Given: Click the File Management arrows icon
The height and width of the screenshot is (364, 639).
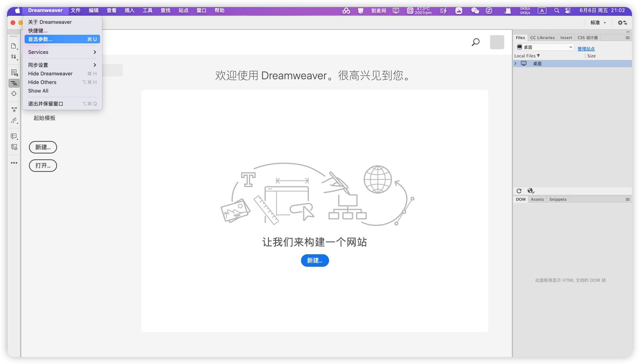Looking at the screenshot, I should (x=14, y=57).
